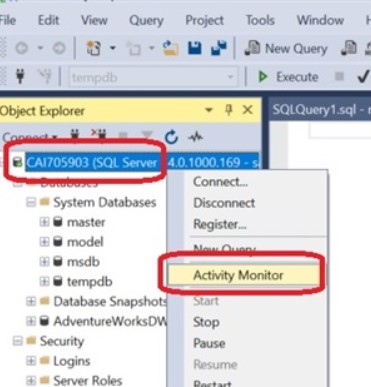The height and width of the screenshot is (387, 371).
Task: Collapse the System Databases folder
Action: pos(31,202)
